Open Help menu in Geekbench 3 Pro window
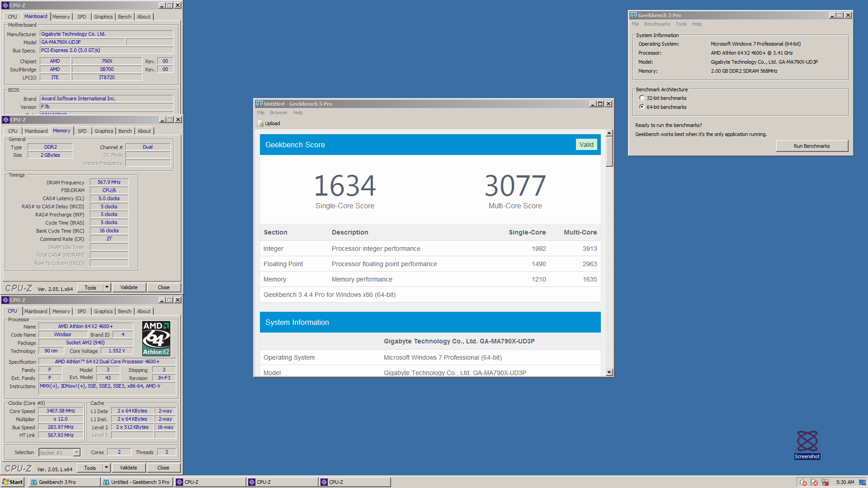Screen dimensions: 868x488 click(x=697, y=24)
